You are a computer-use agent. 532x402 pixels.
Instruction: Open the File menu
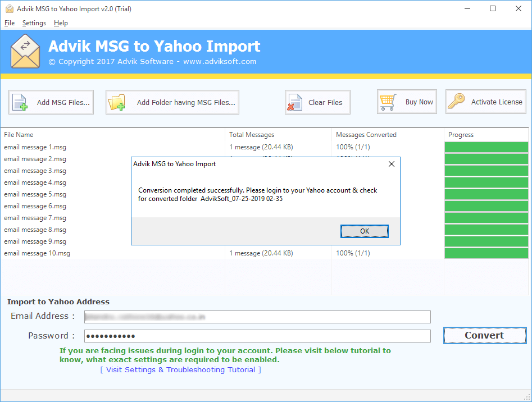point(10,23)
